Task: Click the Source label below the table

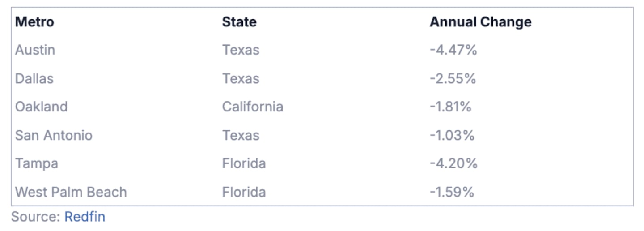Action: point(35,217)
